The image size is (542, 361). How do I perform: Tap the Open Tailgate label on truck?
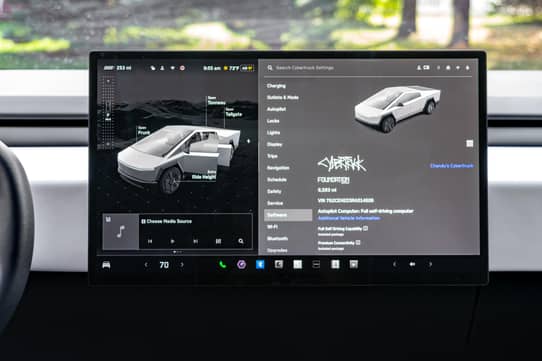coord(233,112)
